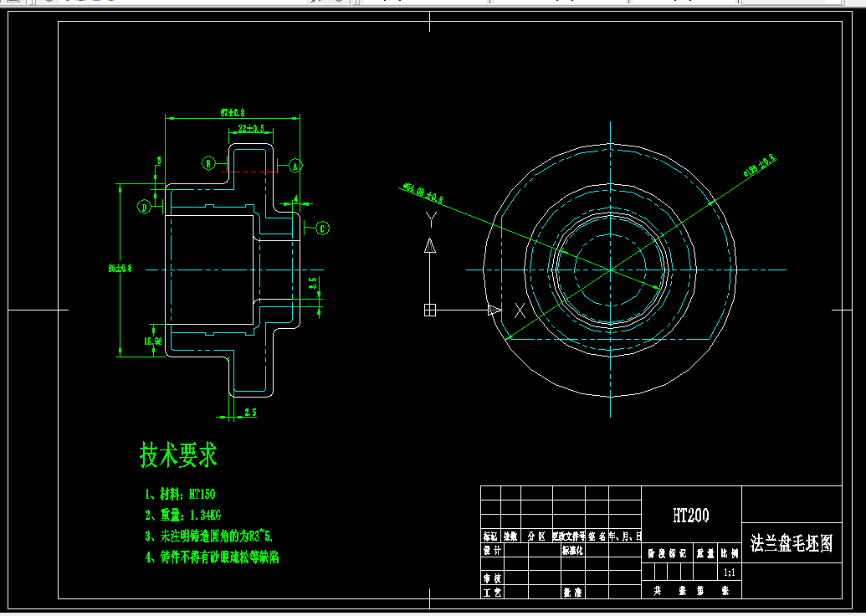This screenshot has width=866, height=616.
Task: Click the 设计 label in title block
Action: pos(491,551)
